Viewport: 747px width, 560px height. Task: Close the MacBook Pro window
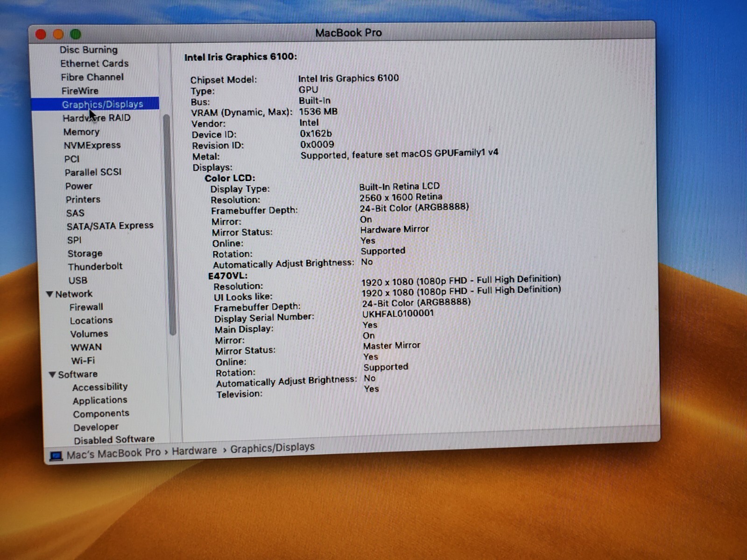point(41,35)
